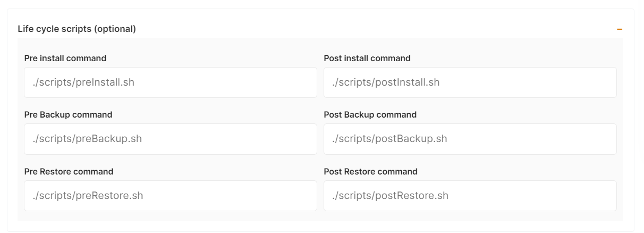Click the Life cycle scripts (optional) heading
The height and width of the screenshot is (233, 644).
(77, 29)
